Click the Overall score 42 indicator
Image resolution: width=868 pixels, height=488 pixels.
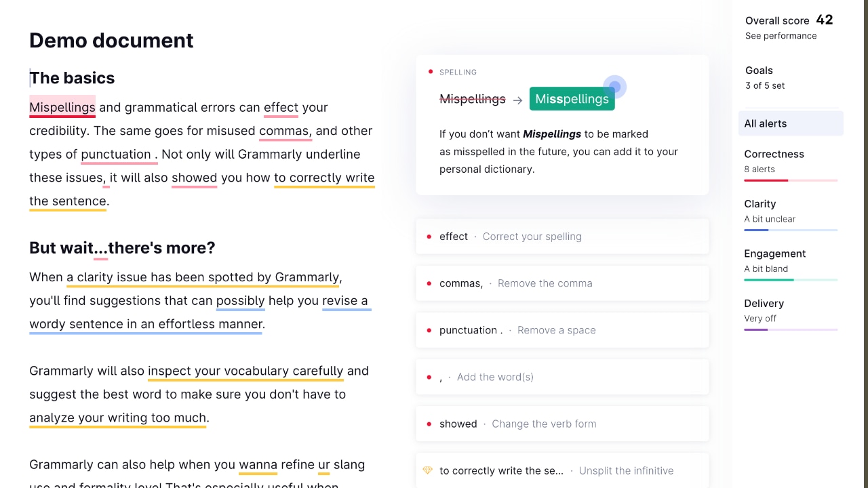789,20
